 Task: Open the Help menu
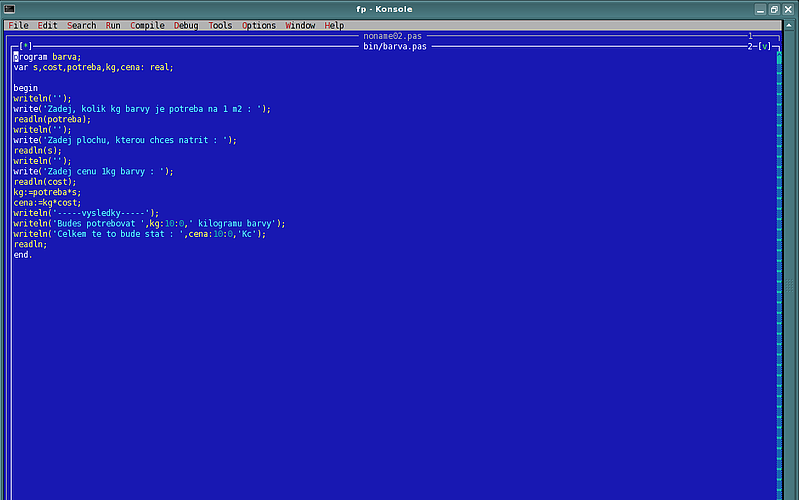[334, 25]
